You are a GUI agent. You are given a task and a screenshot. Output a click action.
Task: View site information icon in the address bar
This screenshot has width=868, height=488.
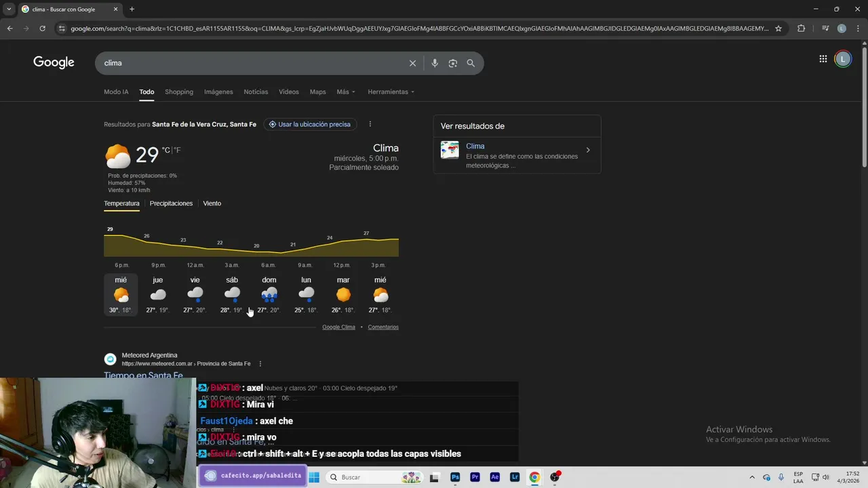[x=62, y=28]
